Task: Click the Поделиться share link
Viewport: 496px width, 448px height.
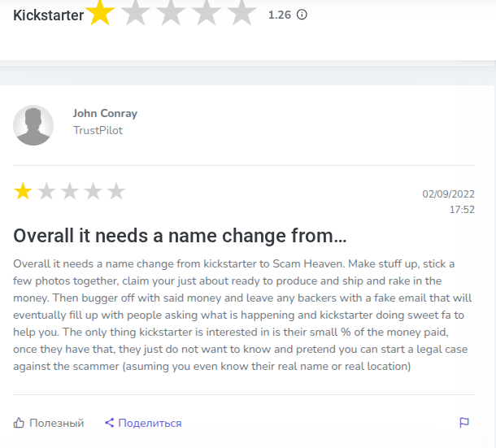Action: [x=150, y=423]
